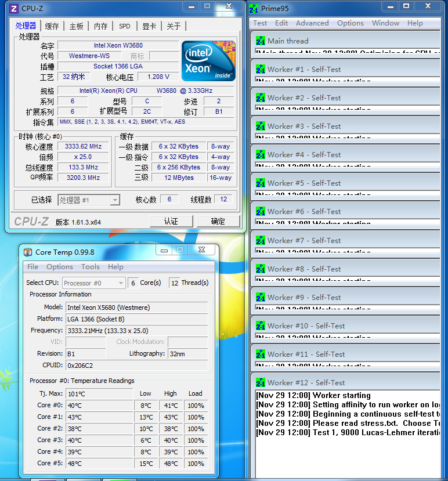Switch to the 内存 tab in CPU-Z
This screenshot has width=448, height=481.
(x=101, y=26)
